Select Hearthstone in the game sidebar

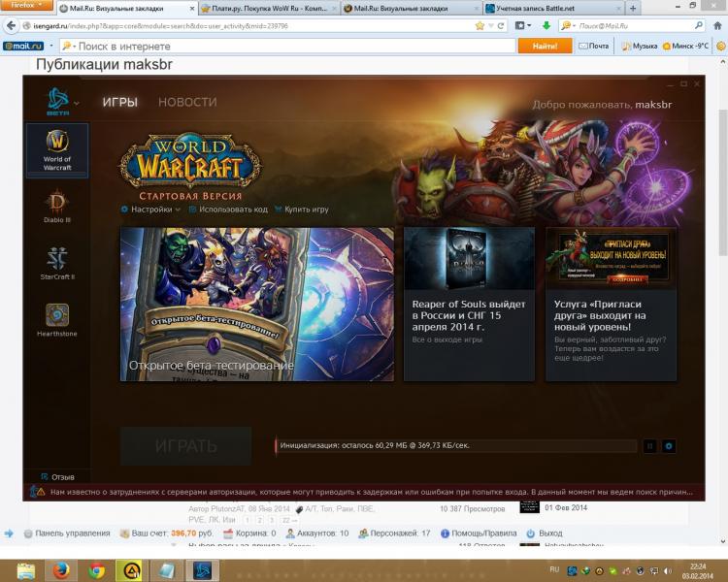pyautogui.click(x=57, y=320)
